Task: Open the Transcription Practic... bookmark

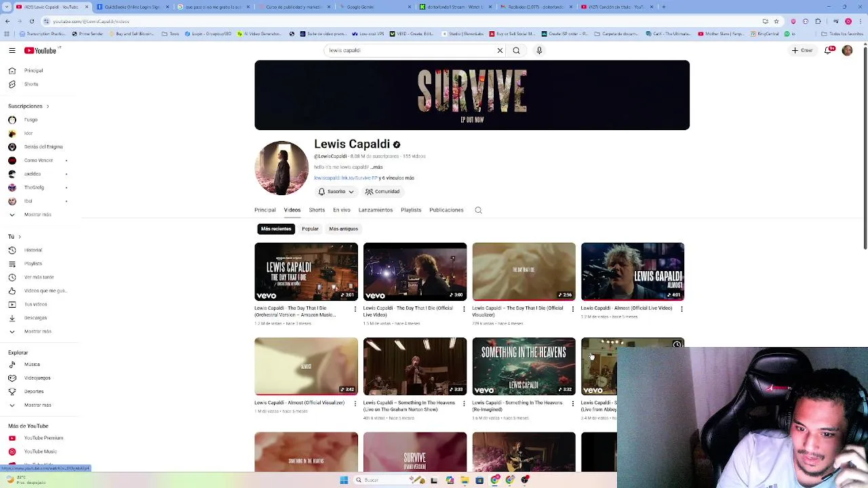Action: (42, 34)
